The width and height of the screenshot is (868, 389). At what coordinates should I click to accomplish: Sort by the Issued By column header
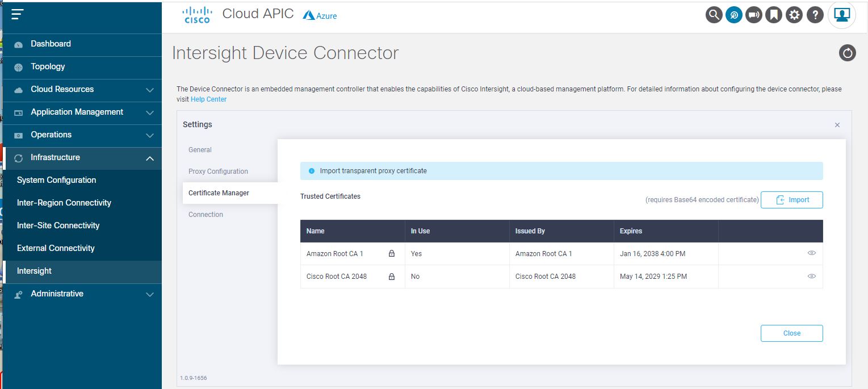point(561,231)
